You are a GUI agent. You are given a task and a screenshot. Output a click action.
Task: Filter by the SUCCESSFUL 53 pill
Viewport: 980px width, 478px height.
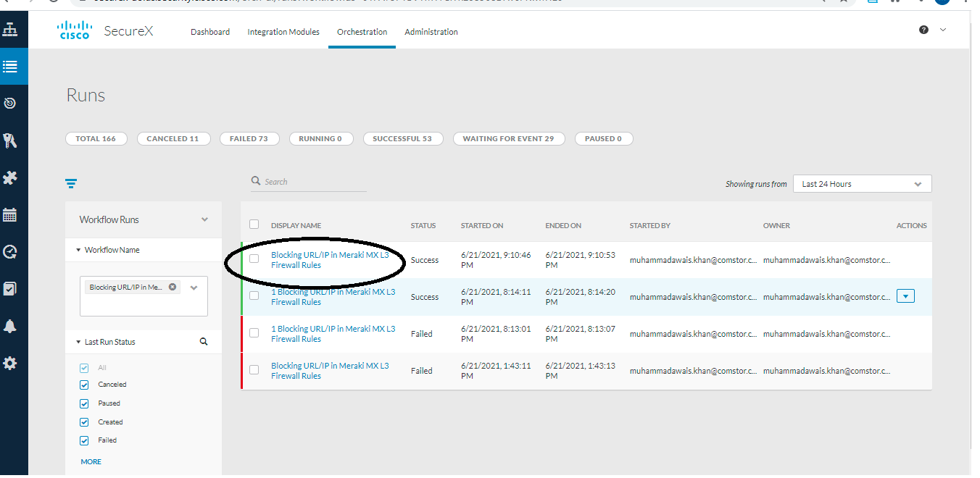(x=402, y=138)
